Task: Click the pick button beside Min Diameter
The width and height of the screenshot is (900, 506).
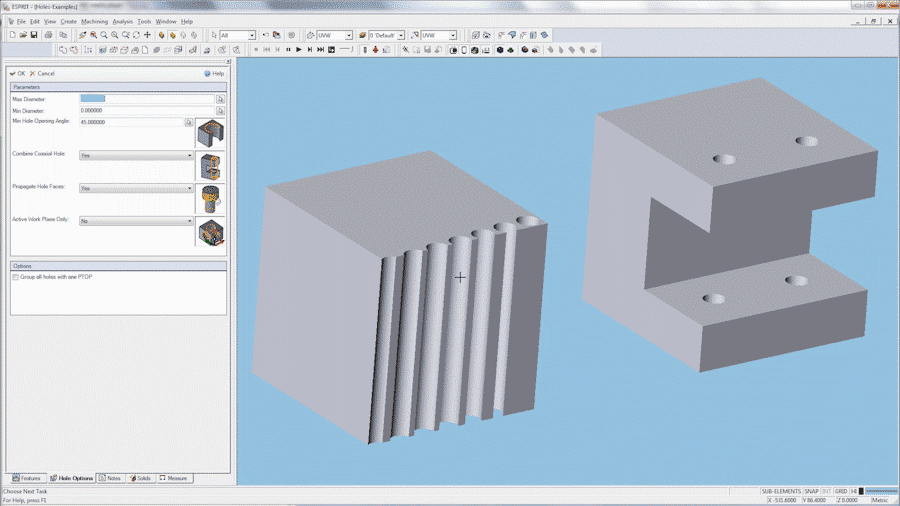Action: coord(220,111)
